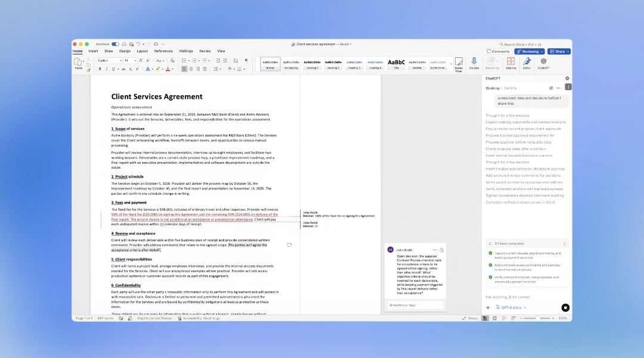The width and height of the screenshot is (644, 358).
Task: Like John Smith's comment with thumbs-up
Action: point(441,250)
